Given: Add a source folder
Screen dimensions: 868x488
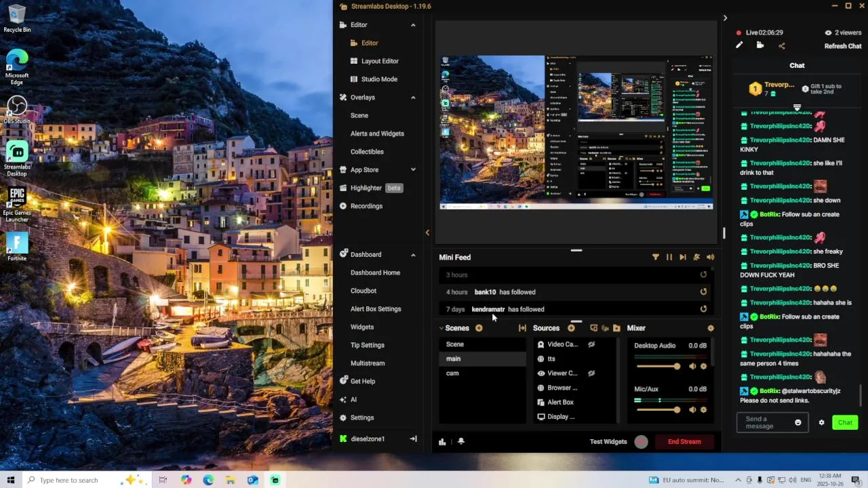Looking at the screenshot, I should pos(616,328).
